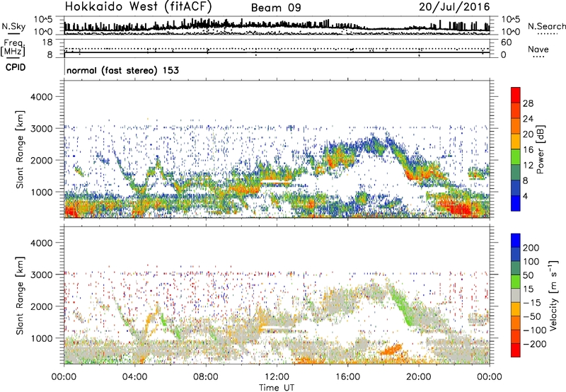Click the '16:00' time tick label

point(347,377)
